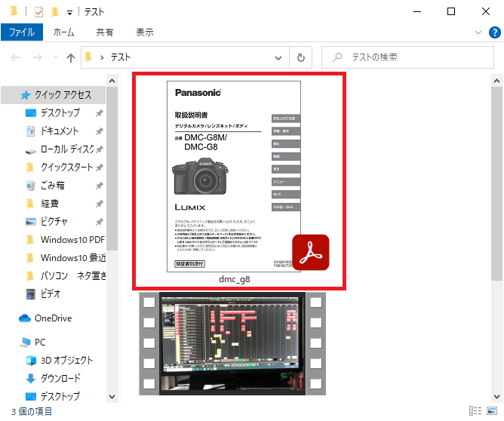Switch to large icons view in status bar
Screen dimensions: 504x421
tap(492, 411)
